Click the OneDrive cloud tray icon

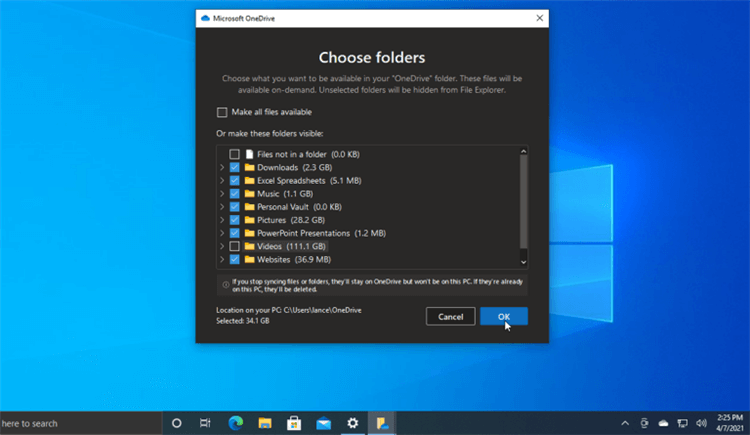pyautogui.click(x=664, y=422)
